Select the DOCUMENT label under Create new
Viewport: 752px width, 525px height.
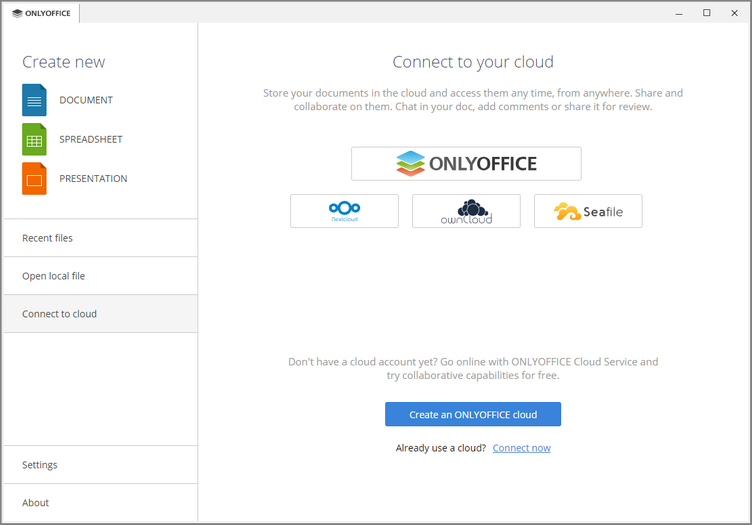point(86,100)
